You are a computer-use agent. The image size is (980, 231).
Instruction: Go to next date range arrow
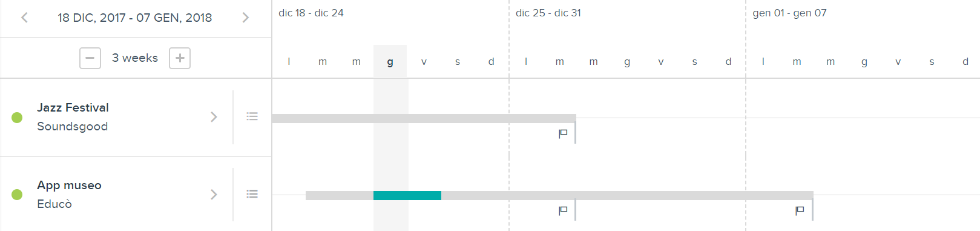click(246, 18)
